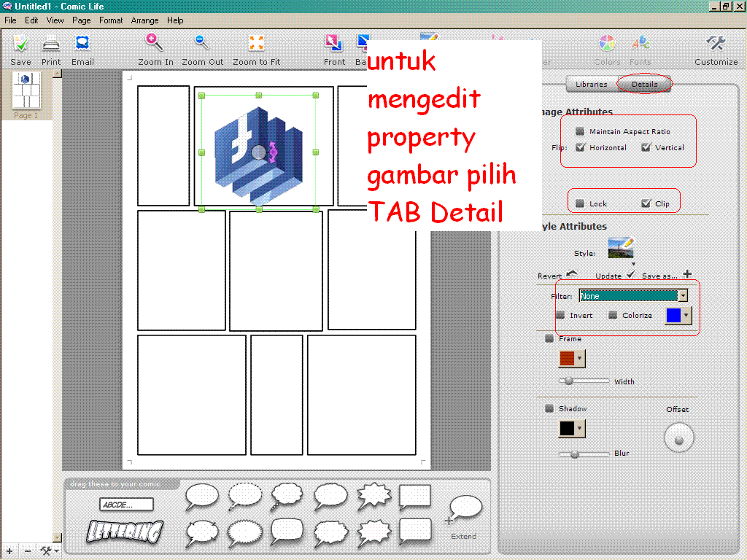Open the File menu
The image size is (747, 560).
tap(10, 20)
